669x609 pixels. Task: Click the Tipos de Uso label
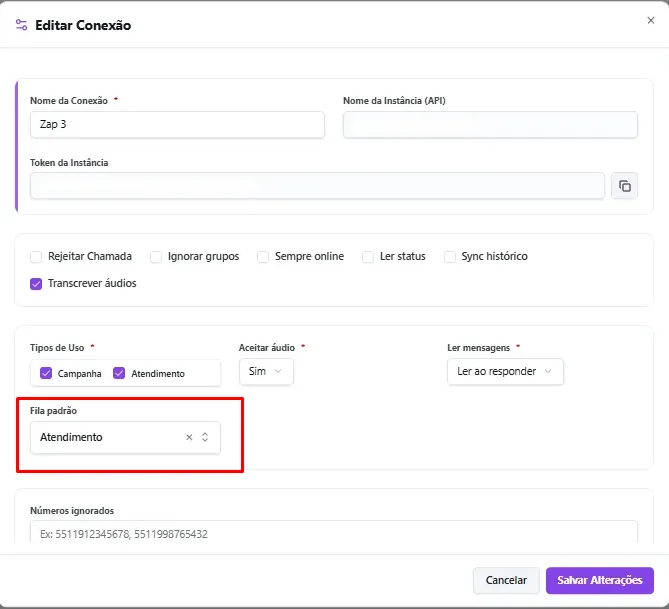(57, 347)
